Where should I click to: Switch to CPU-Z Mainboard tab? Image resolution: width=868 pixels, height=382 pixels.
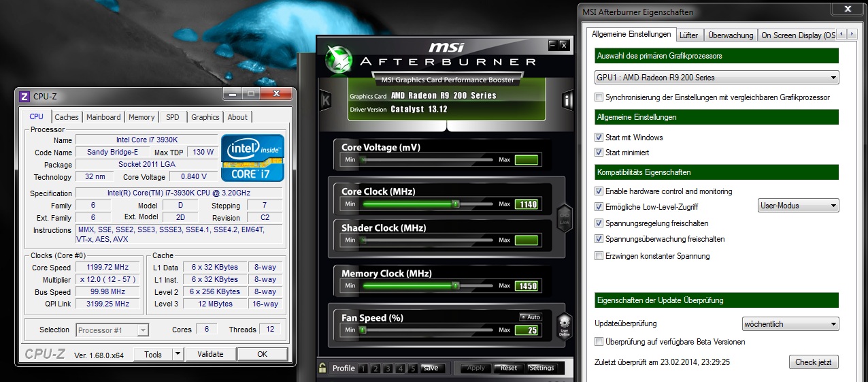click(103, 117)
